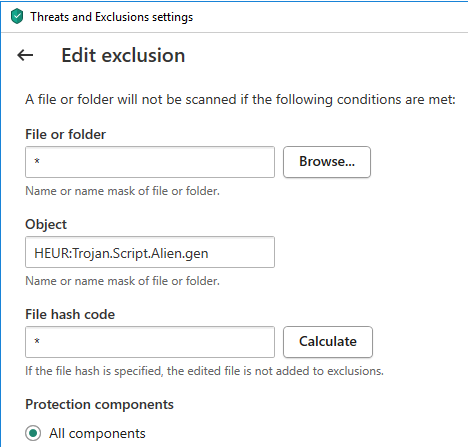The height and width of the screenshot is (447, 468).
Task: Click the file hash exclusions note text
Action: [x=204, y=371]
